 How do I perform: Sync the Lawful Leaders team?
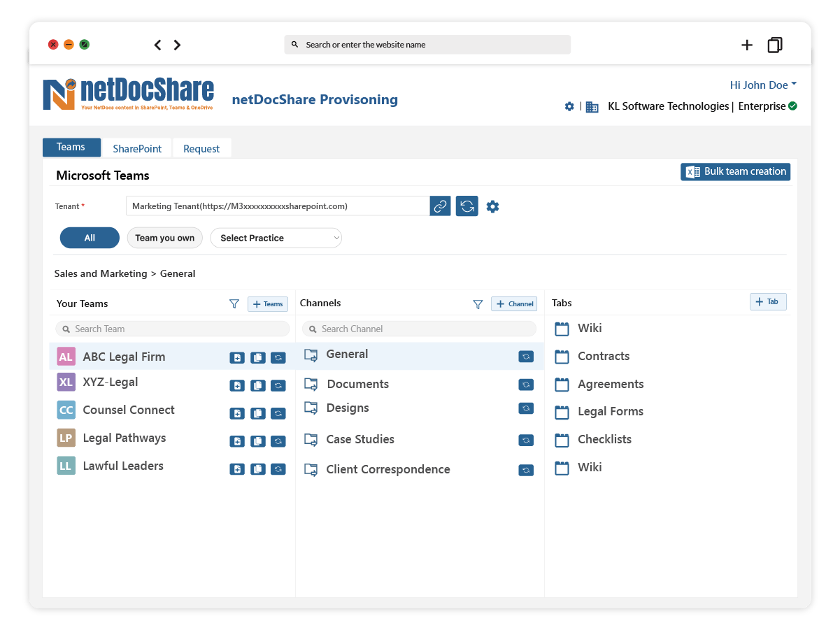tap(278, 469)
